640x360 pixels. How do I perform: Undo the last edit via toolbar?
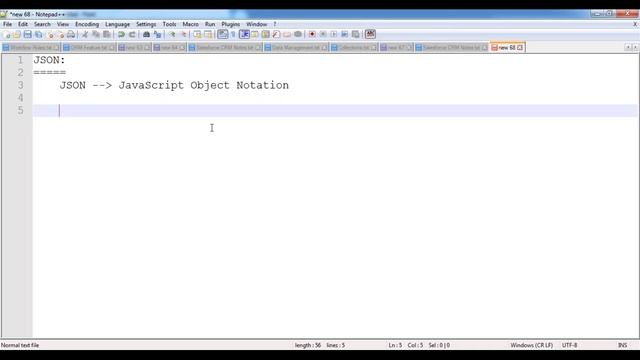pos(121,35)
